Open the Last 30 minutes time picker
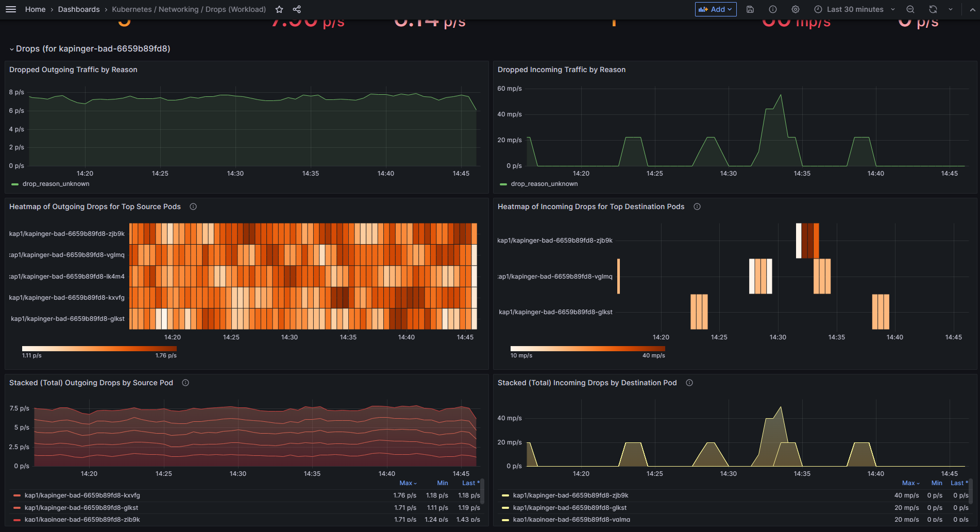 click(854, 9)
